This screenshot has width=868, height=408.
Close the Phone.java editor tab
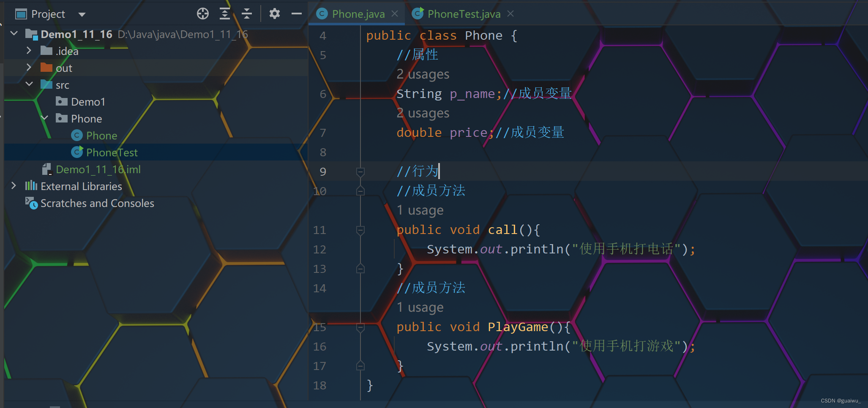coord(395,14)
